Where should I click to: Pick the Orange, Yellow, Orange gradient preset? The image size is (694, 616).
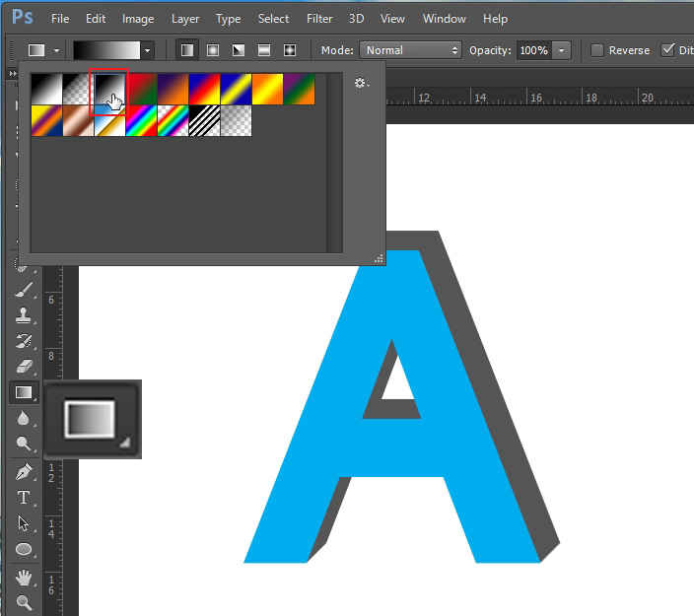(268, 90)
